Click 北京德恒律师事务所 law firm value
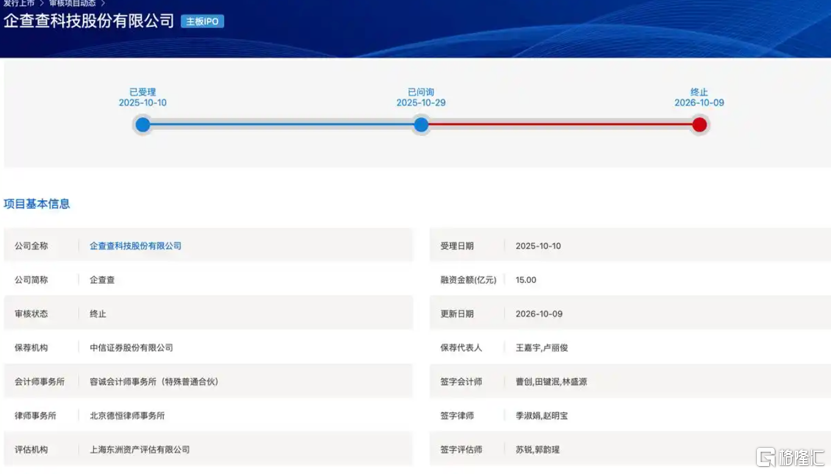831x474 pixels. click(x=127, y=416)
